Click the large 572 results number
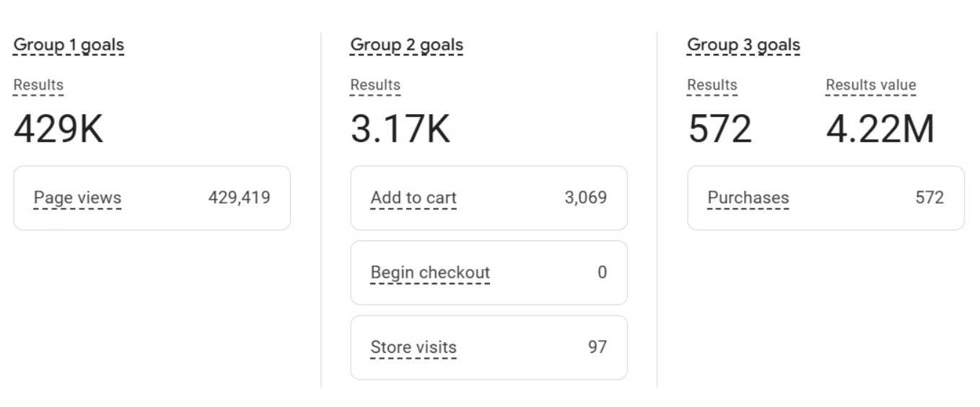Image resolution: width=980 pixels, height=407 pixels. (x=719, y=130)
